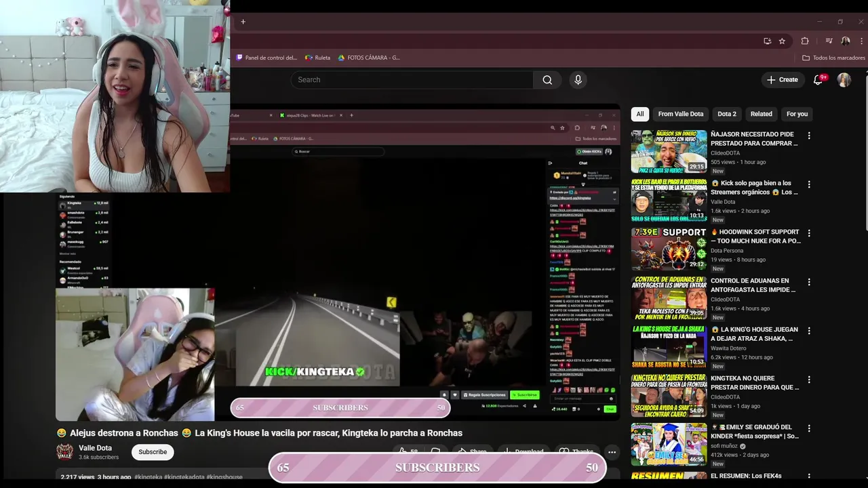The image size is (868, 488).
Task: Click the #kingshouse hashtag
Action: click(x=224, y=477)
